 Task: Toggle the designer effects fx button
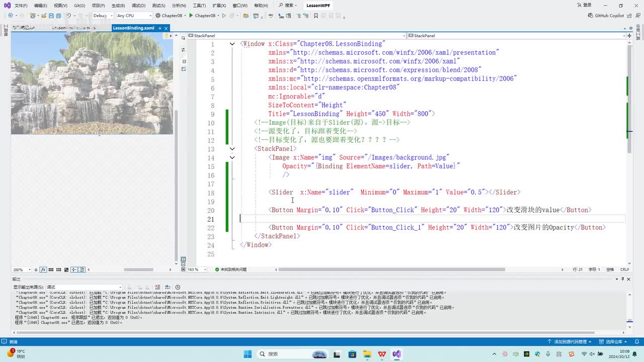[43, 269]
